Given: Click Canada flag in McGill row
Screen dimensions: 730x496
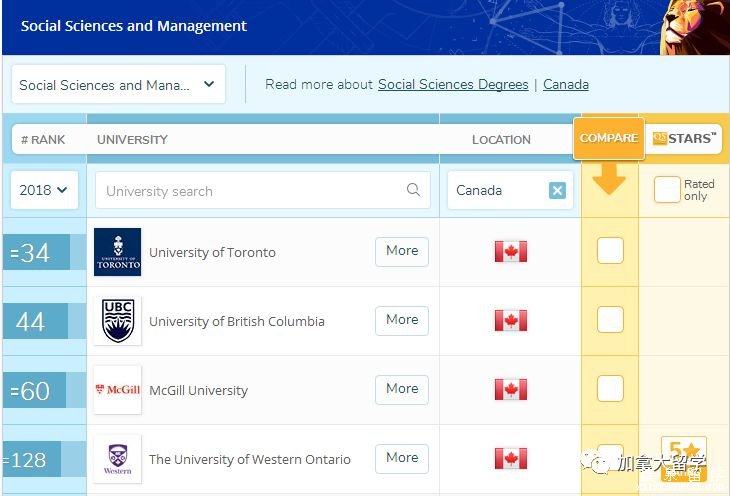Looking at the screenshot, I should [511, 389].
